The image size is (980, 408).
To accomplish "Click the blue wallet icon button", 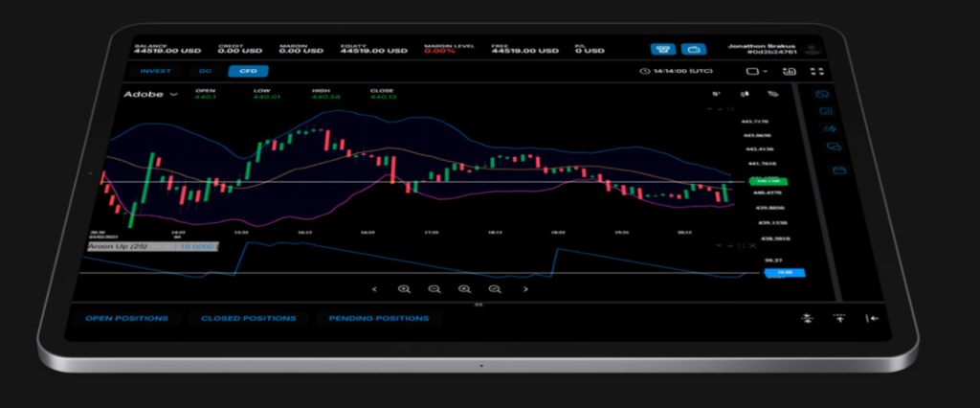I will 694,50.
